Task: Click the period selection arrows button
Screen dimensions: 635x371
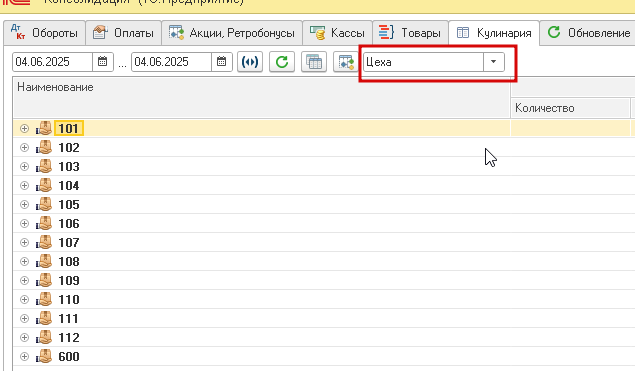Action: click(250, 62)
